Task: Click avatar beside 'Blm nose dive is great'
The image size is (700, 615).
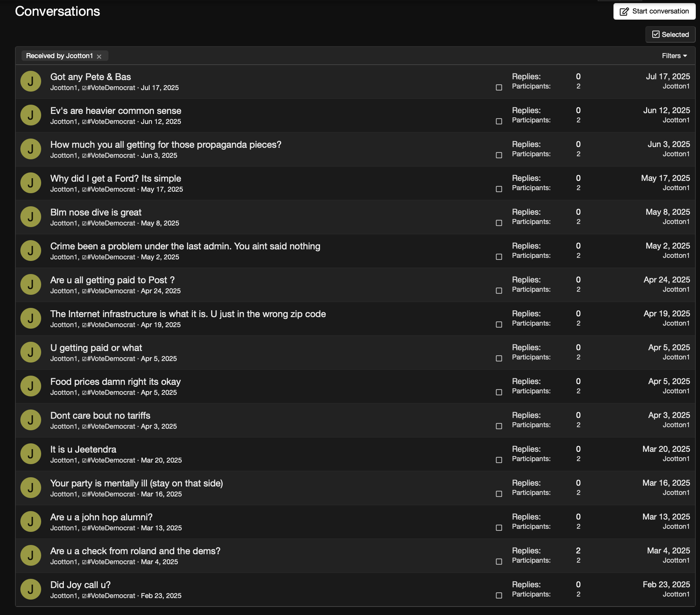Action: click(31, 217)
